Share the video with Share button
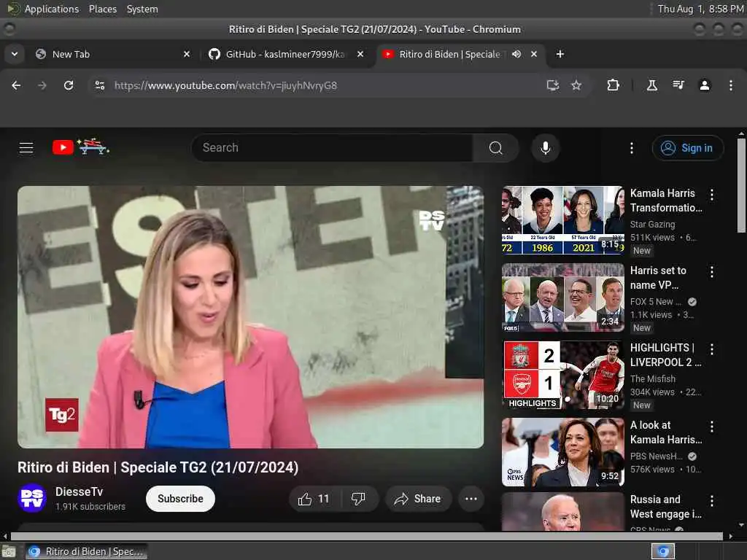The width and height of the screenshot is (747, 560). (418, 499)
